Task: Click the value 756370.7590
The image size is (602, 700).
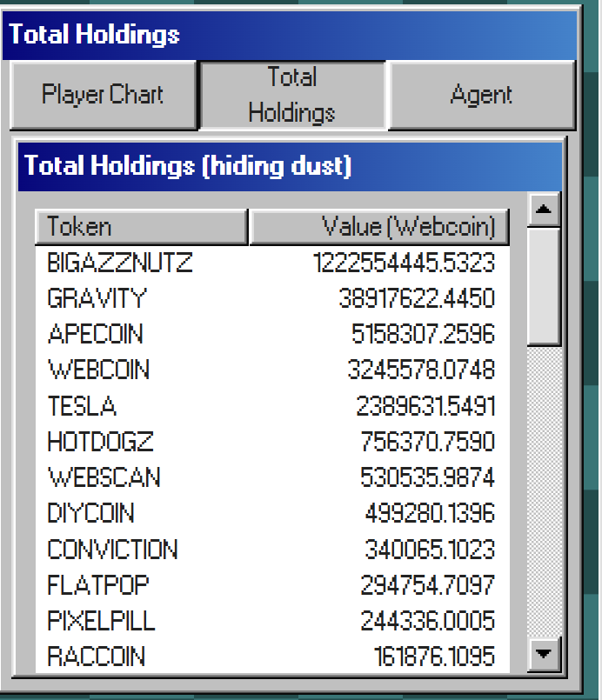Action: pos(428,442)
